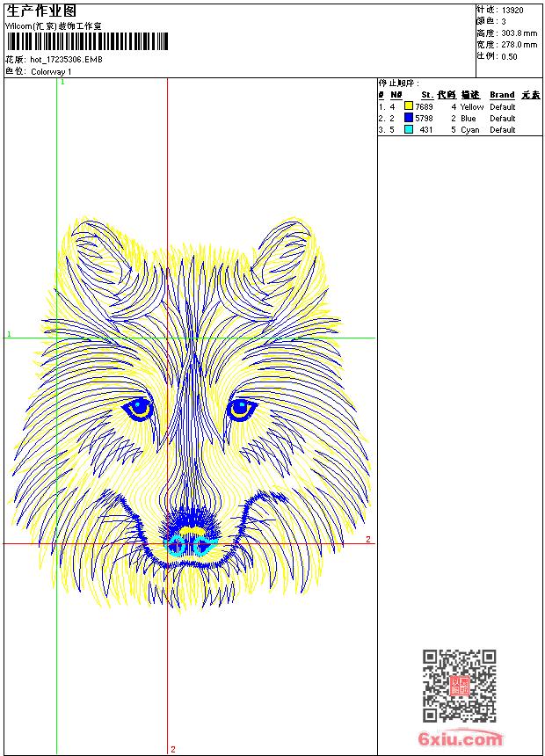The width and height of the screenshot is (545, 756).
Task: Click the yellow thread color swatch
Action: pyautogui.click(x=409, y=106)
